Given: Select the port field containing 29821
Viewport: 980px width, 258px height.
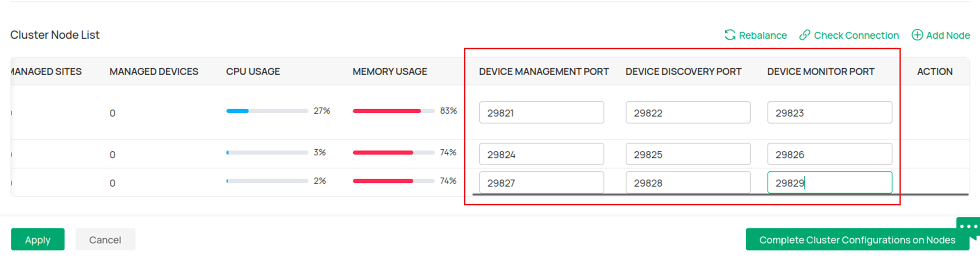Looking at the screenshot, I should [x=541, y=112].
